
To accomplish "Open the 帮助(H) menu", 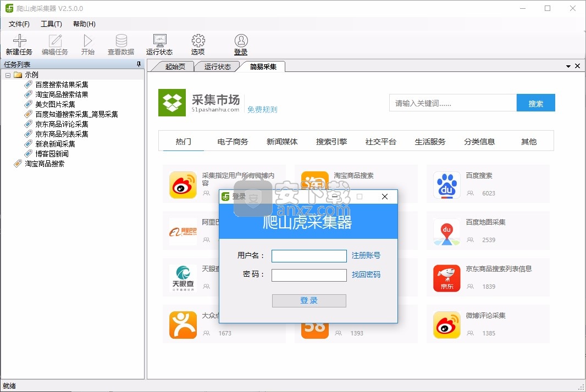I will coord(84,24).
